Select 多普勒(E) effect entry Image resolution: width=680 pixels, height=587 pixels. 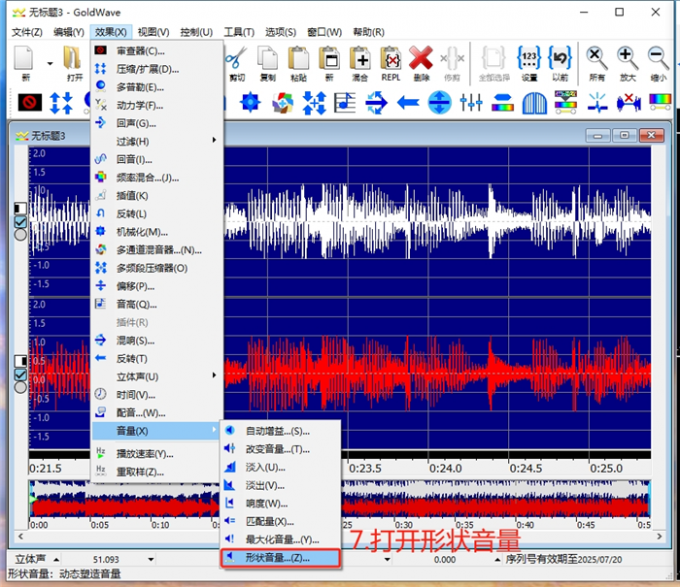[157, 87]
